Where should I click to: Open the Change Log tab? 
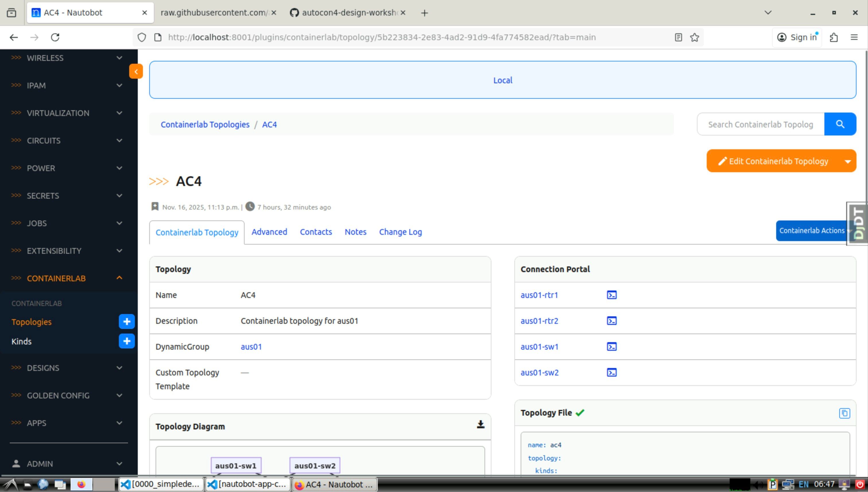(x=400, y=232)
